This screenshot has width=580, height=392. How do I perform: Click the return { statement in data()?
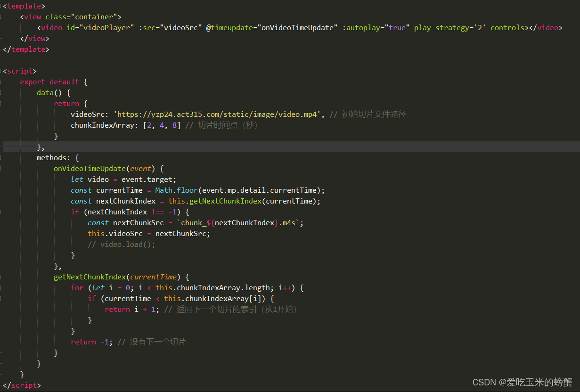tap(71, 104)
